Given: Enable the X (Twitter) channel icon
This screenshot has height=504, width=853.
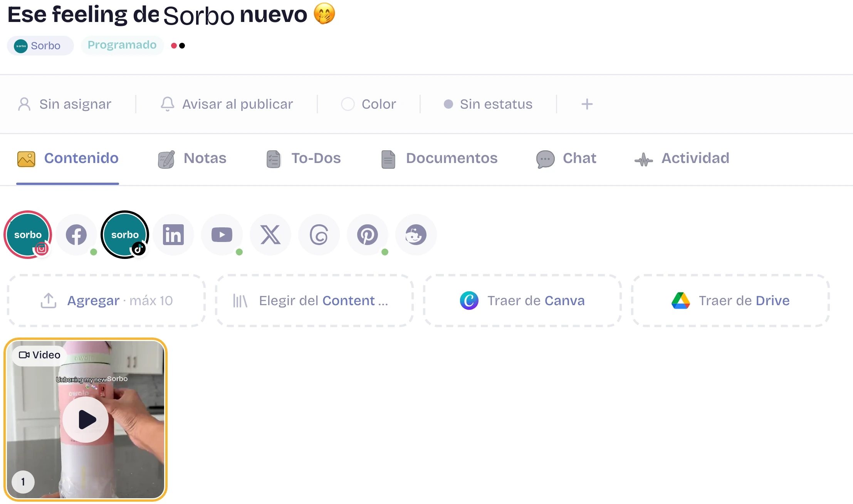Looking at the screenshot, I should coord(270,235).
